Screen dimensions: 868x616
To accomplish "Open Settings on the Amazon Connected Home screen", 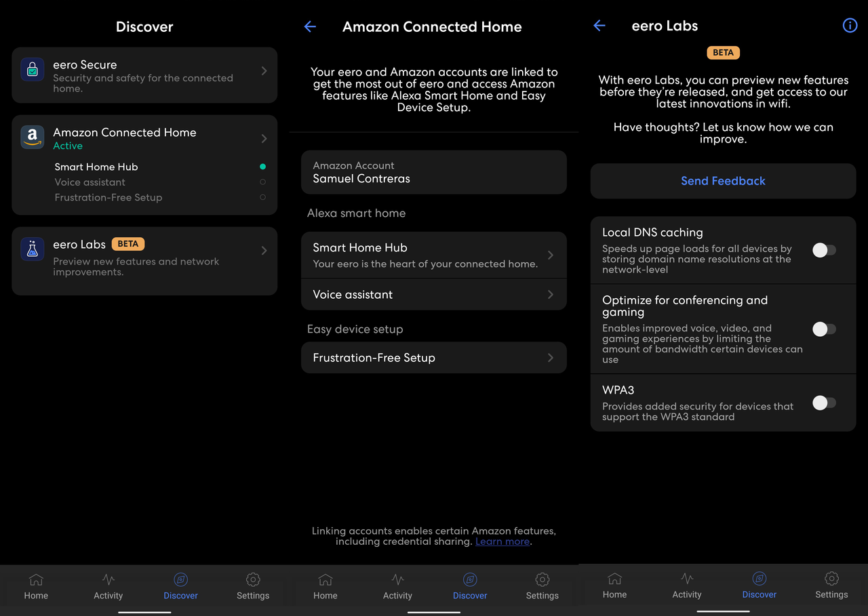I will click(542, 587).
